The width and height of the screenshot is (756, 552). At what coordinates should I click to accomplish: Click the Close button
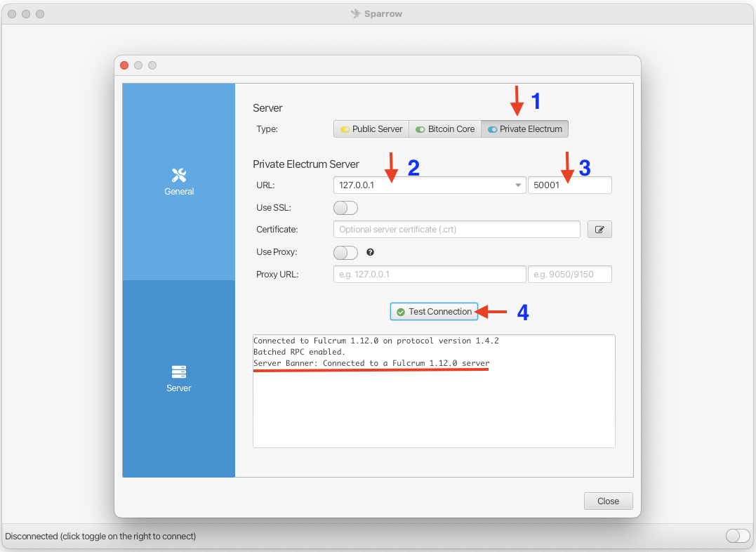608,501
